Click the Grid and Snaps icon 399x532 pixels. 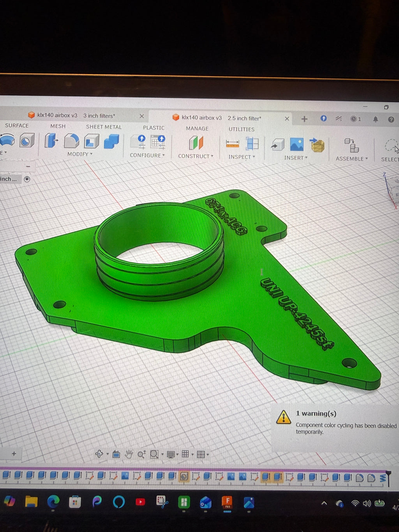coord(185,454)
